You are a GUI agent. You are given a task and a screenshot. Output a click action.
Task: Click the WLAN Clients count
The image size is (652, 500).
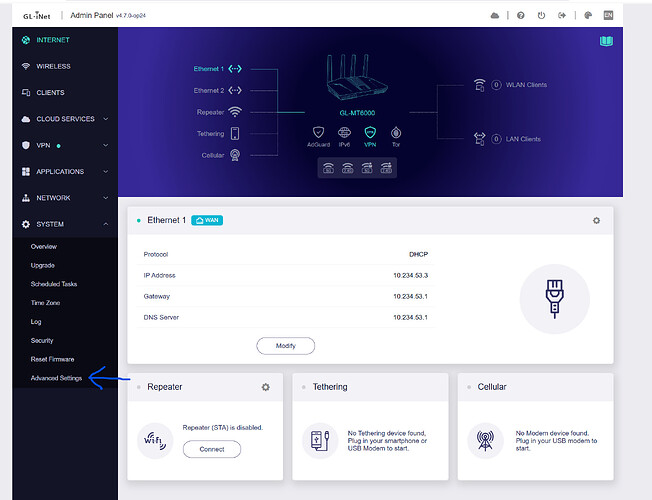tap(497, 85)
